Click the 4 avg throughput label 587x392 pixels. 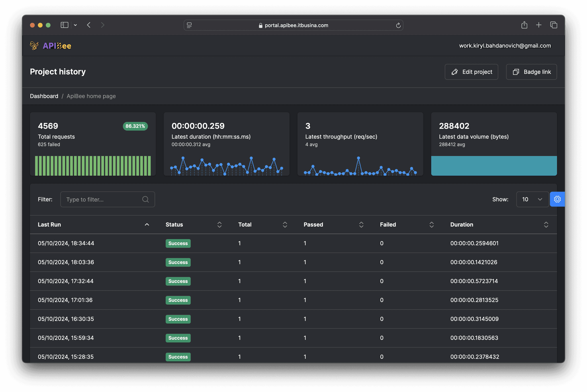[311, 145]
